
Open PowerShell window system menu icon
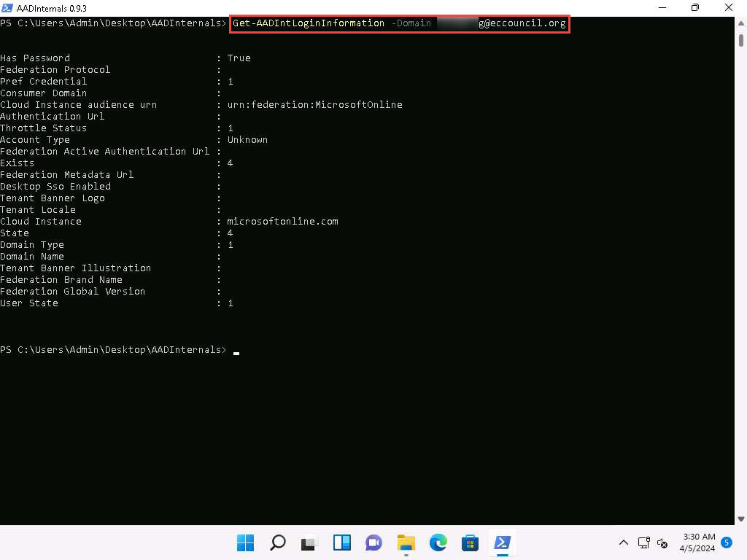pyautogui.click(x=7, y=7)
